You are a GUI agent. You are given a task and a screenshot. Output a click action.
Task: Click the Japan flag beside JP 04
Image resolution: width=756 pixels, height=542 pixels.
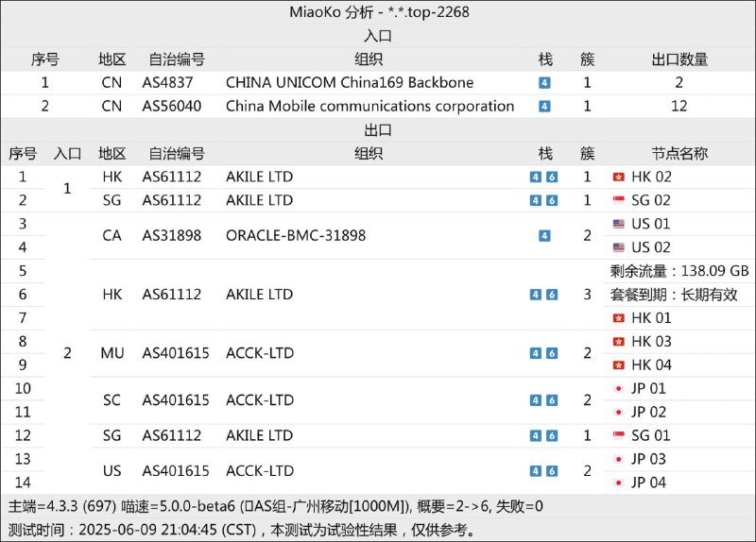point(619,483)
